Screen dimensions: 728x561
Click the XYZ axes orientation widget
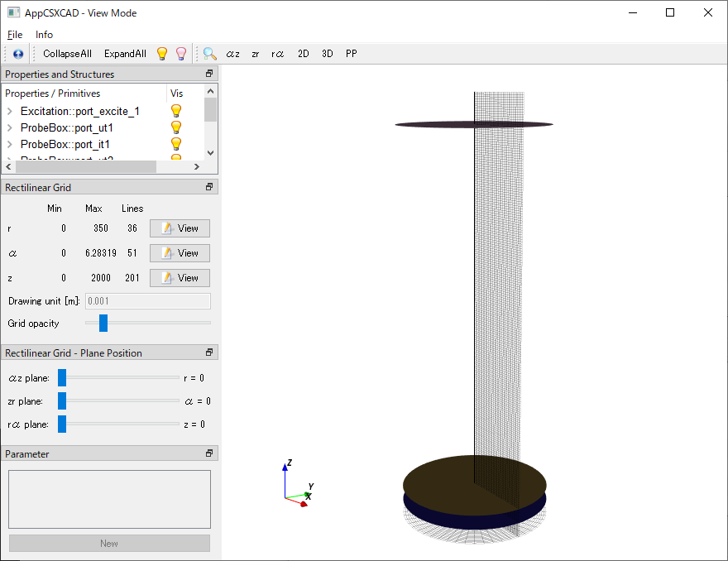298,483
